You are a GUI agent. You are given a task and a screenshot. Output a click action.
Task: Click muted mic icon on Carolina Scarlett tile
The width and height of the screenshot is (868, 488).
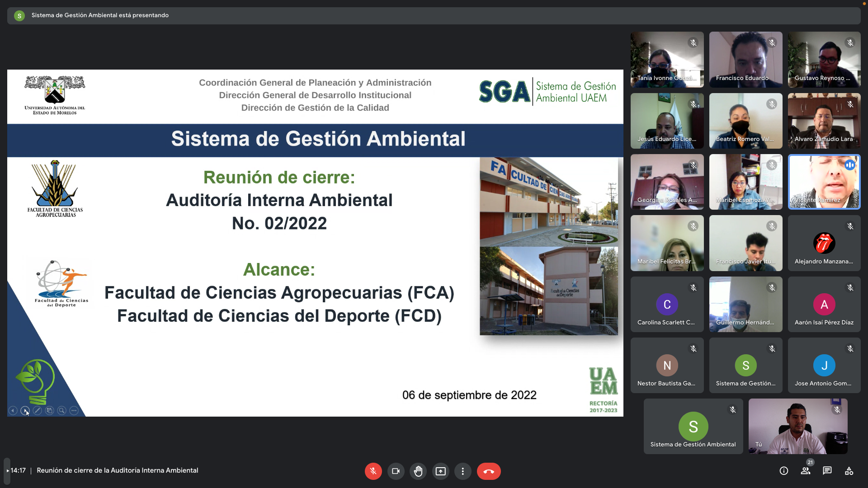tap(693, 287)
